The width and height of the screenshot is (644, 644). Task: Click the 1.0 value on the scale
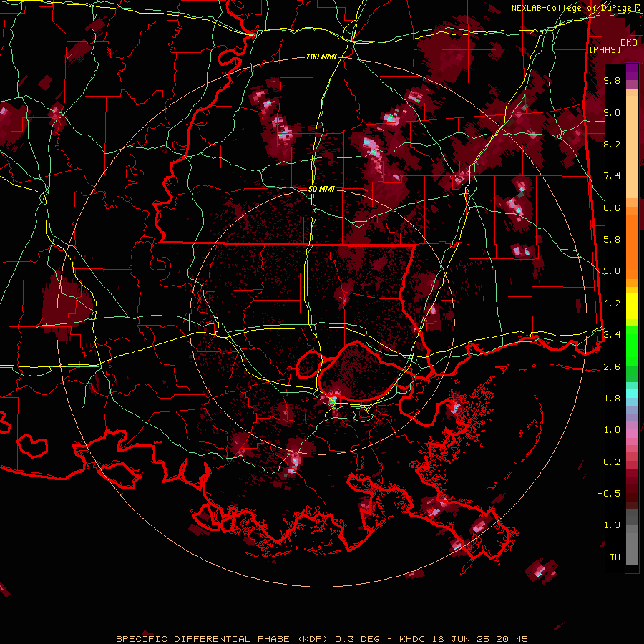(612, 430)
